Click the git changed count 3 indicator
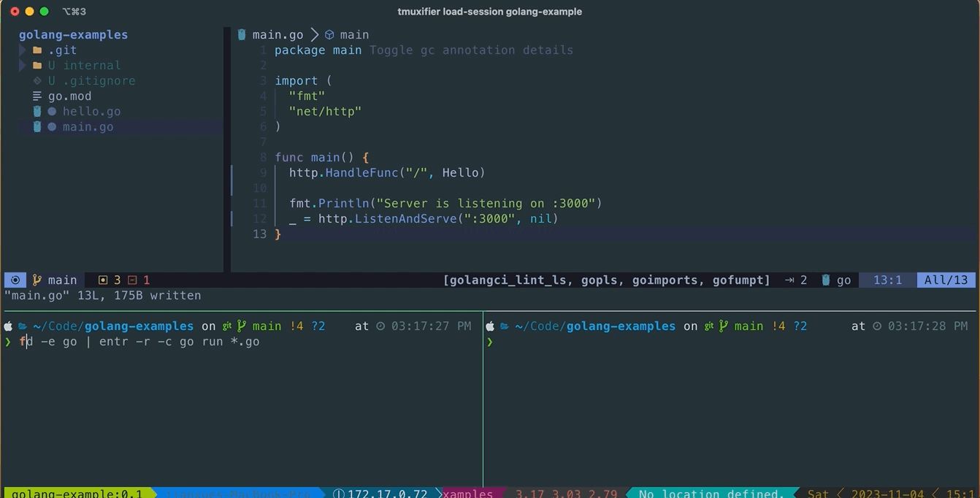 [x=110, y=280]
